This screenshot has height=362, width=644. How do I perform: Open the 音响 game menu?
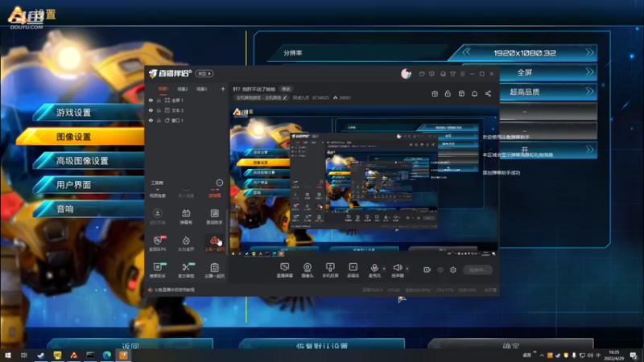point(89,209)
